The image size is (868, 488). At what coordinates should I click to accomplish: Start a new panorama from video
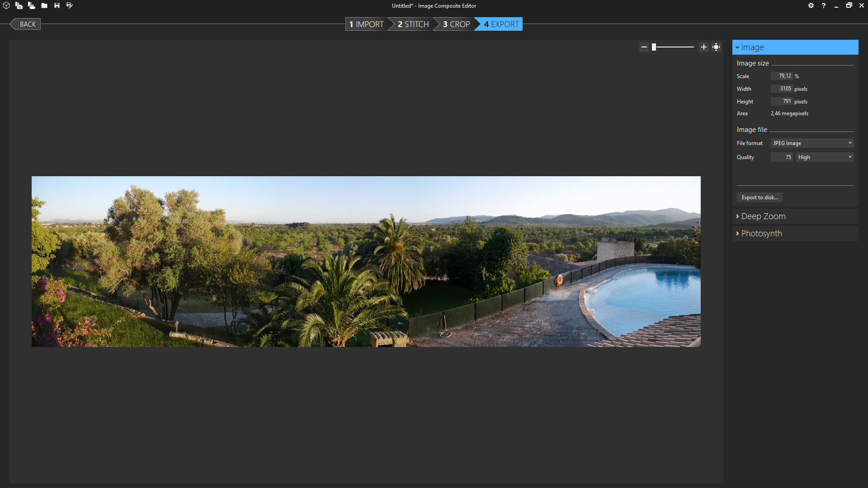pyautogui.click(x=32, y=5)
